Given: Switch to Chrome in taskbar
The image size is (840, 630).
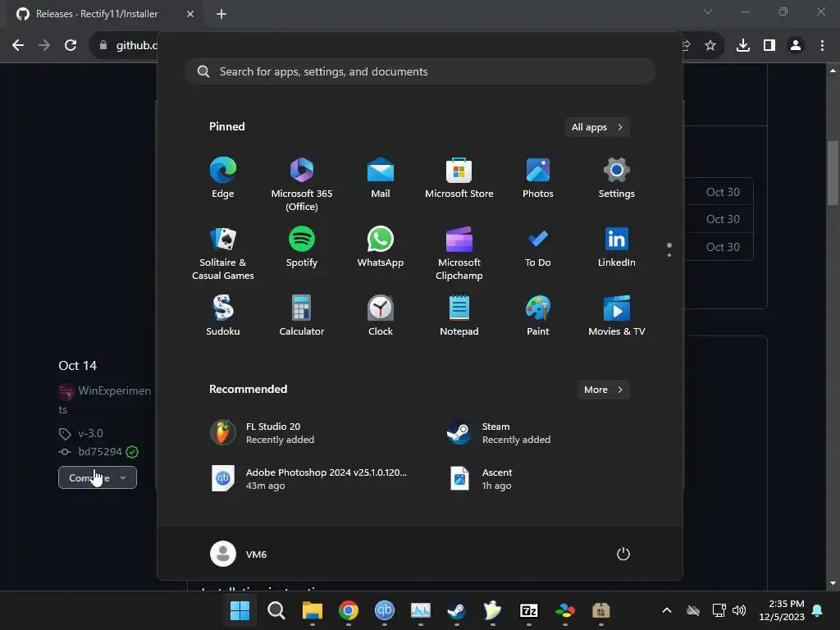Looking at the screenshot, I should [x=348, y=610].
